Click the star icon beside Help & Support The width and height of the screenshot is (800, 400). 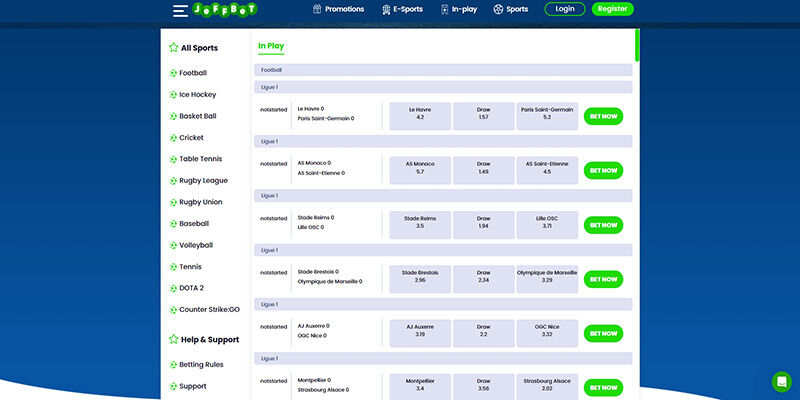173,339
